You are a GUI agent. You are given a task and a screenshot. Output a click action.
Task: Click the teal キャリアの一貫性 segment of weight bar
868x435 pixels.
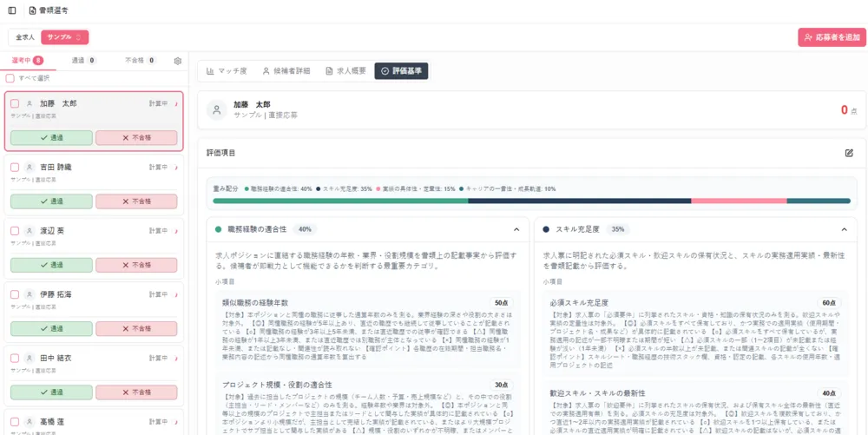pos(819,201)
